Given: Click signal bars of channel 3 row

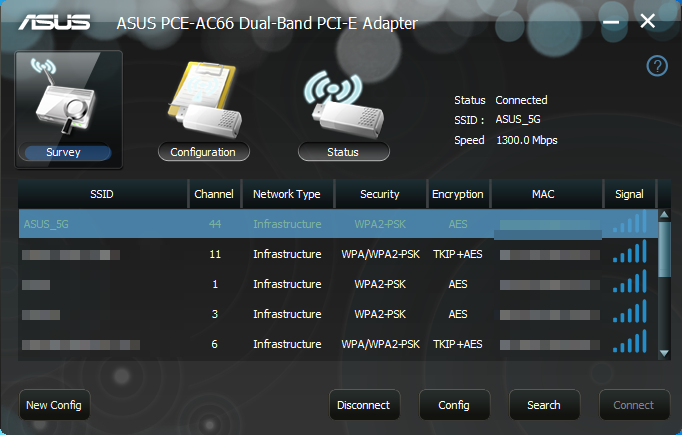Looking at the screenshot, I should pyautogui.click(x=630, y=311).
